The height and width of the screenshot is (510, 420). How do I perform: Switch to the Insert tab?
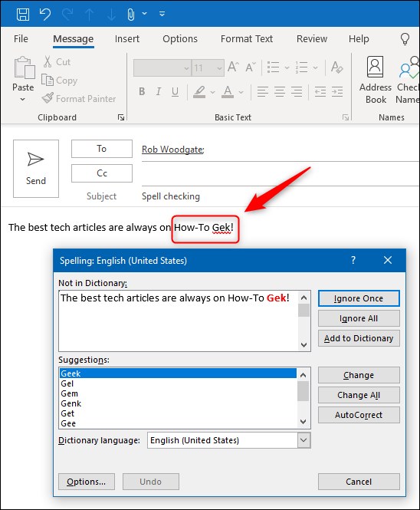[126, 38]
